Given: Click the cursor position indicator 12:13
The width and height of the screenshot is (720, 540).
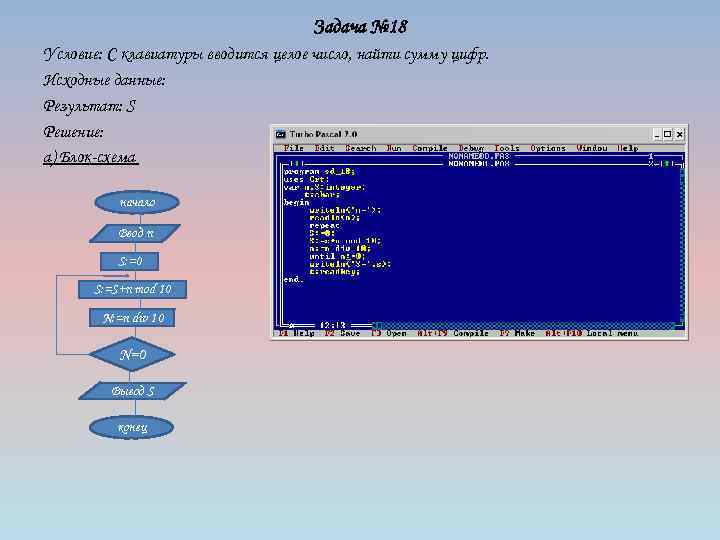Looking at the screenshot, I should click(x=332, y=325).
